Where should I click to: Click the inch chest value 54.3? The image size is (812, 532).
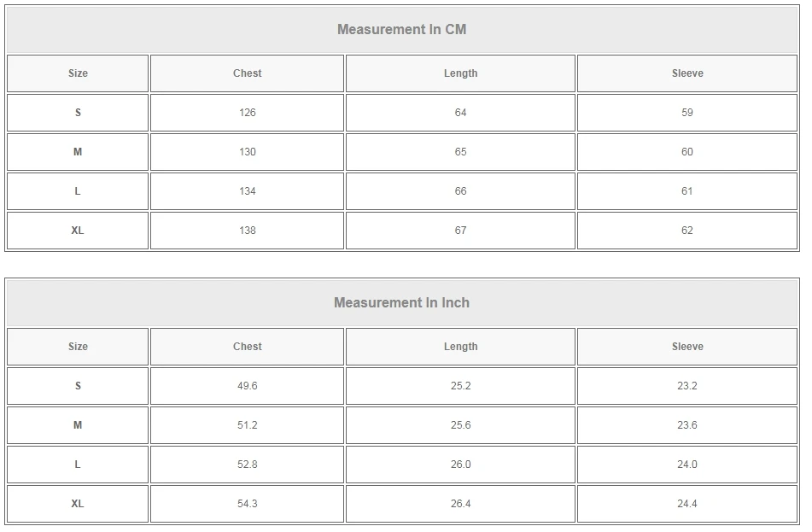point(247,504)
